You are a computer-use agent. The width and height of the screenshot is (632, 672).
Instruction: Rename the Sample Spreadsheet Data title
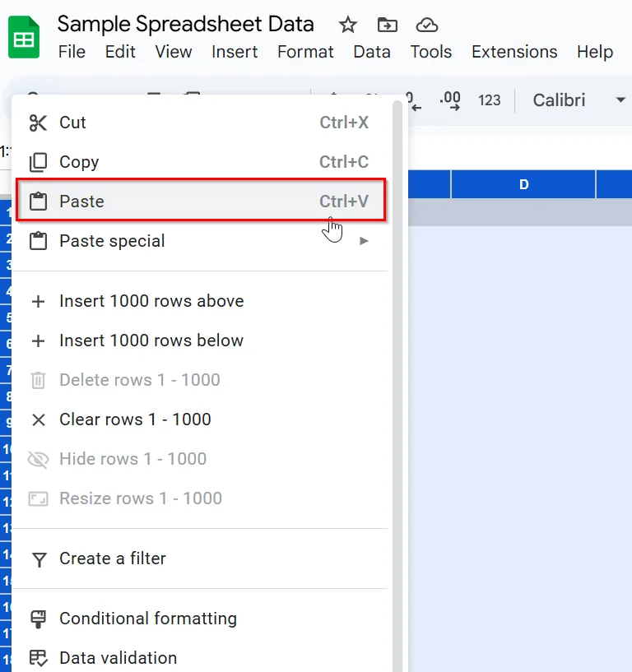pyautogui.click(x=186, y=24)
